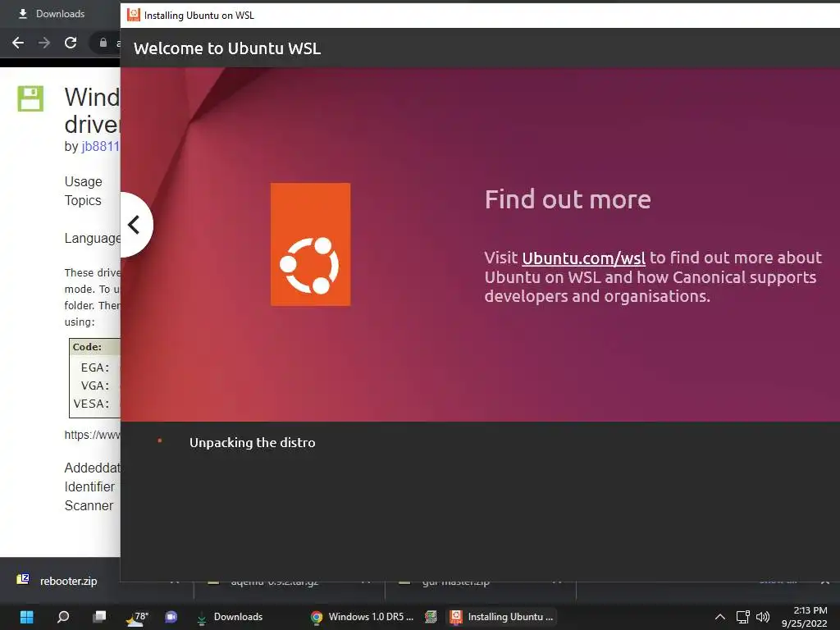Click the circuit board app taskbar icon
The width and height of the screenshot is (840, 630).
(x=431, y=617)
